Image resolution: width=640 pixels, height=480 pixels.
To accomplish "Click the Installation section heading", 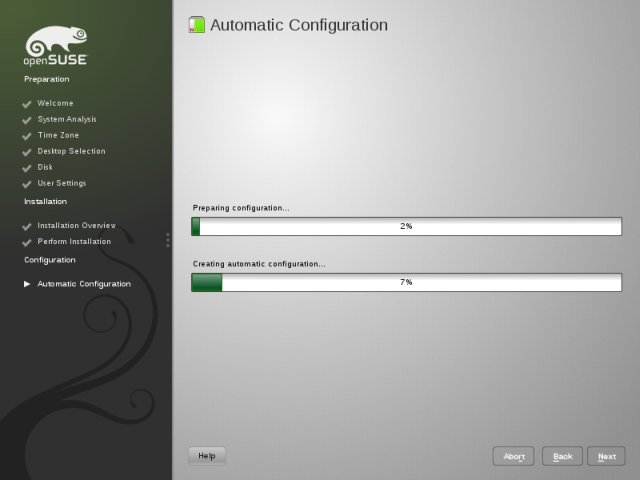I will tap(45, 201).
